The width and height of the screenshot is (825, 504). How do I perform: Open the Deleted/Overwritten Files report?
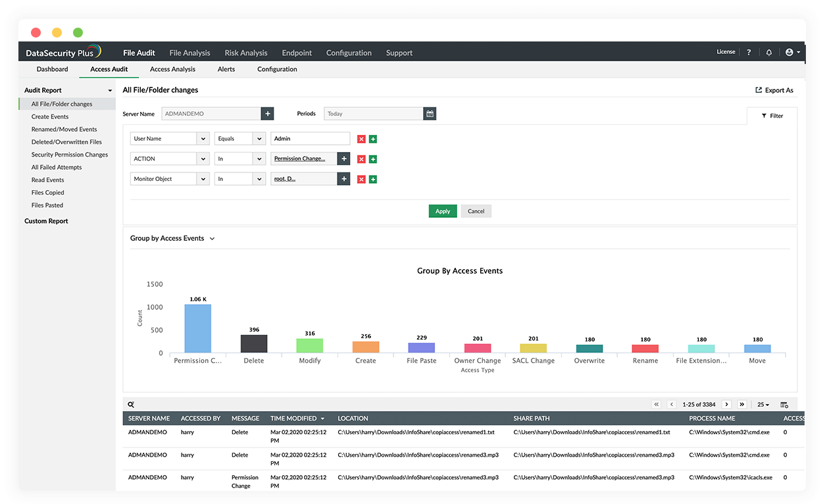66,142
